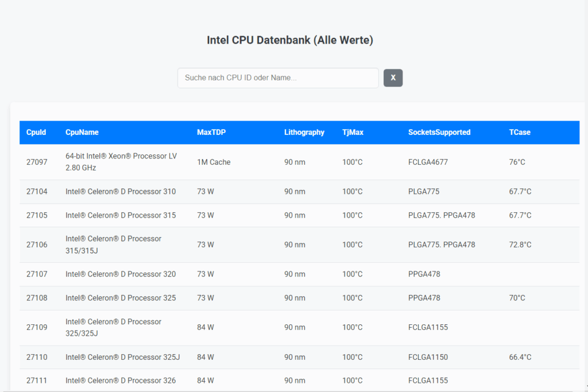Click the 1M Cache value
This screenshot has width=588, height=392.
click(x=214, y=162)
